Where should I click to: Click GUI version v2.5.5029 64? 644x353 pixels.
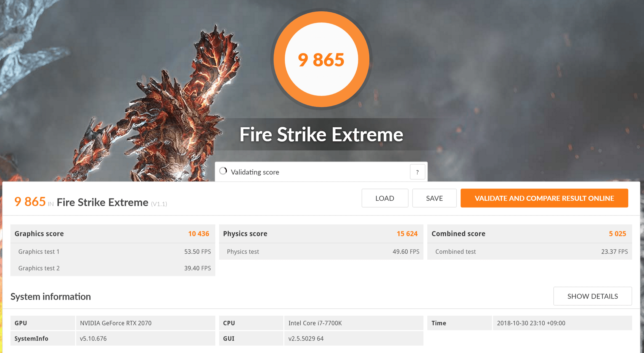click(x=306, y=339)
